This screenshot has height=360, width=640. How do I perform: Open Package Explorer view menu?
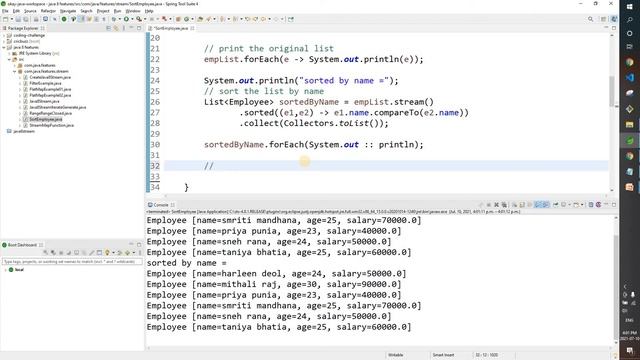click(124, 28)
